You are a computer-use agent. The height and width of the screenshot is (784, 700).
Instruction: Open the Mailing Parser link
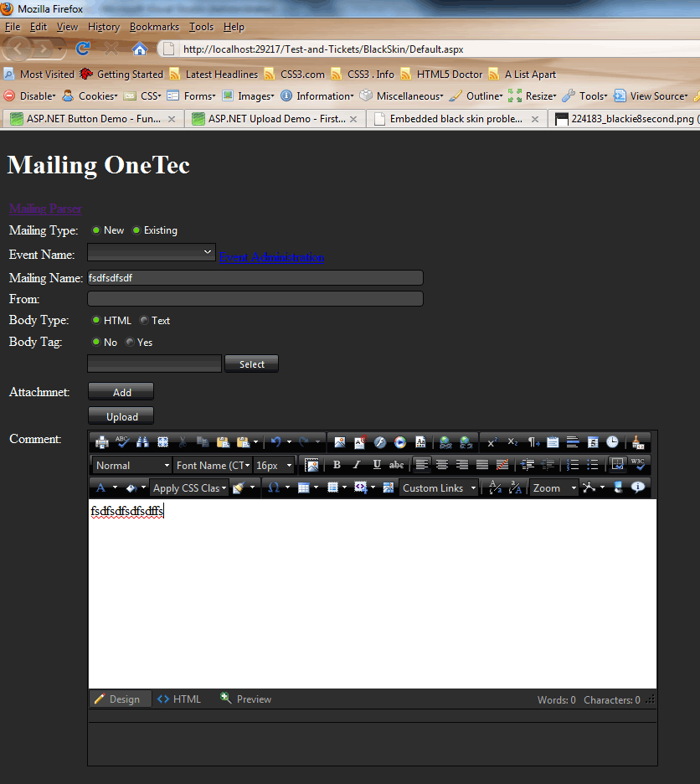pos(45,209)
